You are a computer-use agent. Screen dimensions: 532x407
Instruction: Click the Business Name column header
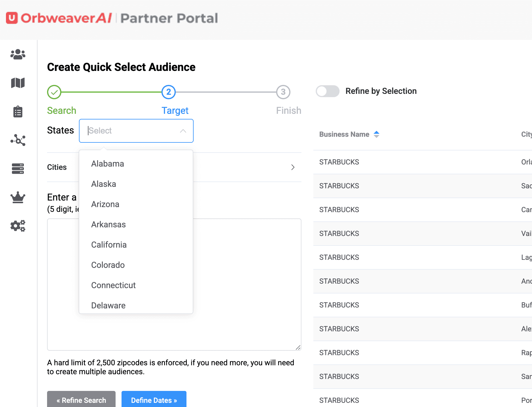coord(344,134)
